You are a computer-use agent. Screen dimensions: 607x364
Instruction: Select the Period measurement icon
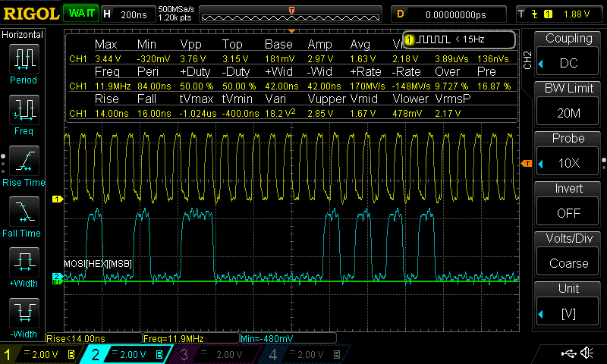click(24, 59)
